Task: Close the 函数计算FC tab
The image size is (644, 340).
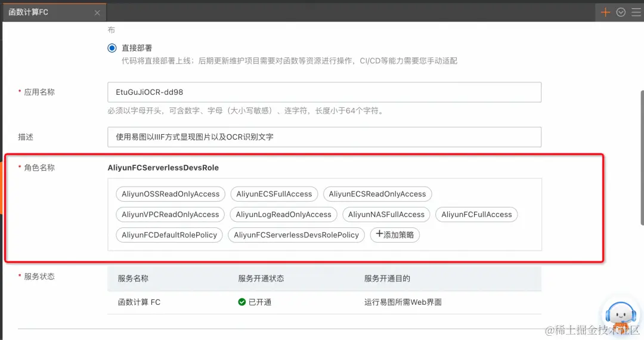Action: click(x=97, y=13)
